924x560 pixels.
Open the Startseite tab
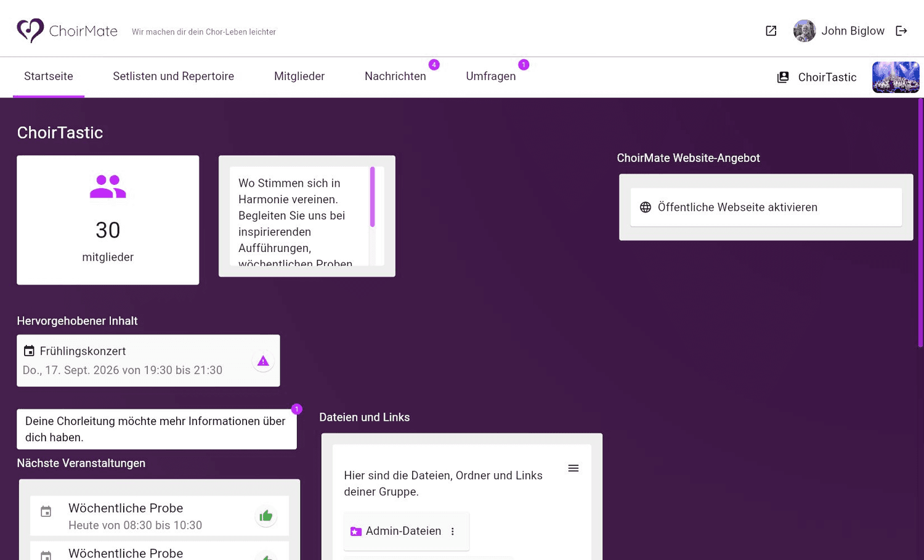click(49, 76)
